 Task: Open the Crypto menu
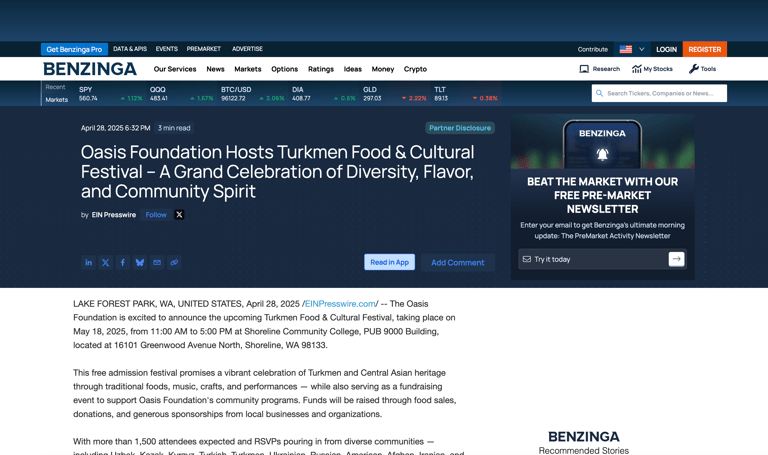(x=415, y=69)
